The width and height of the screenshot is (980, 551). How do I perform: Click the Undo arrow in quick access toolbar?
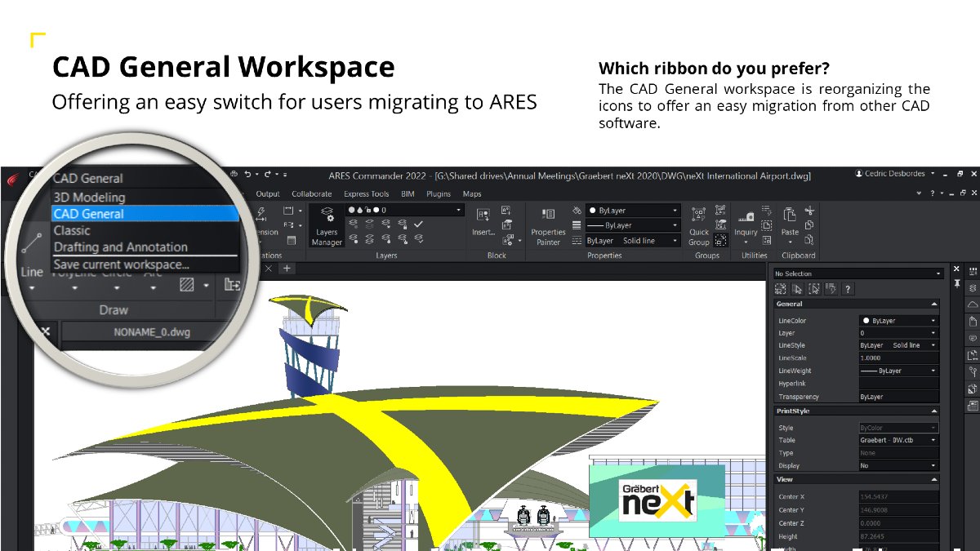pos(247,174)
